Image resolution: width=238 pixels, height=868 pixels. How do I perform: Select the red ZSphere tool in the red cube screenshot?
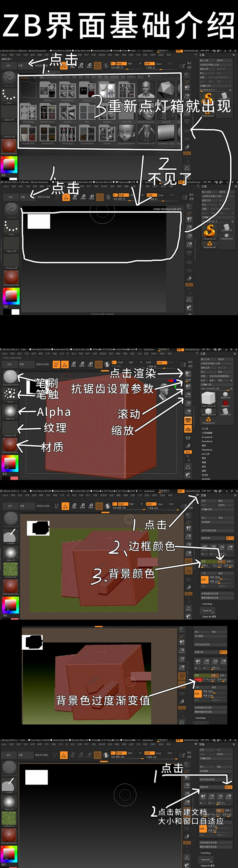pyautogui.click(x=225, y=403)
